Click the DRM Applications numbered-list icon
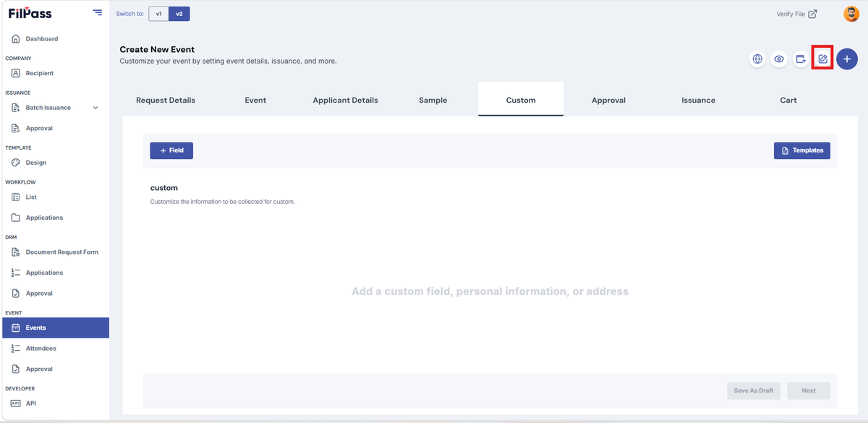 (16, 273)
